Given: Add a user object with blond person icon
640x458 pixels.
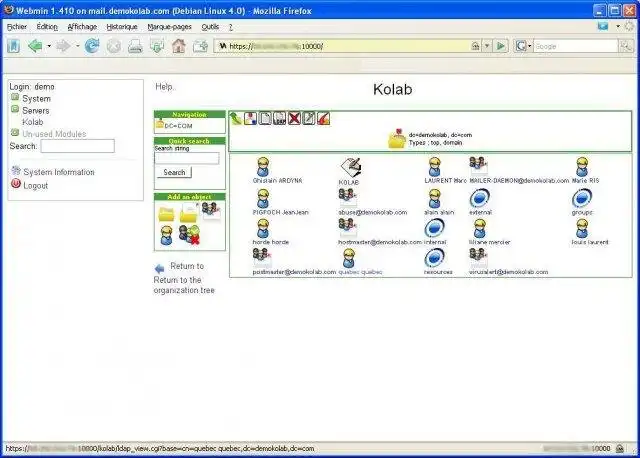Looking at the screenshot, I should tap(166, 236).
